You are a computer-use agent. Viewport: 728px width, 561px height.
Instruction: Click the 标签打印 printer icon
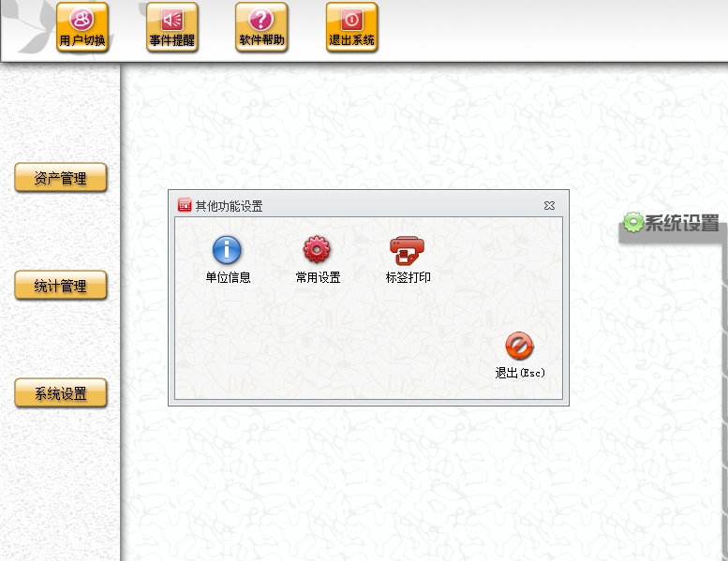click(x=407, y=250)
